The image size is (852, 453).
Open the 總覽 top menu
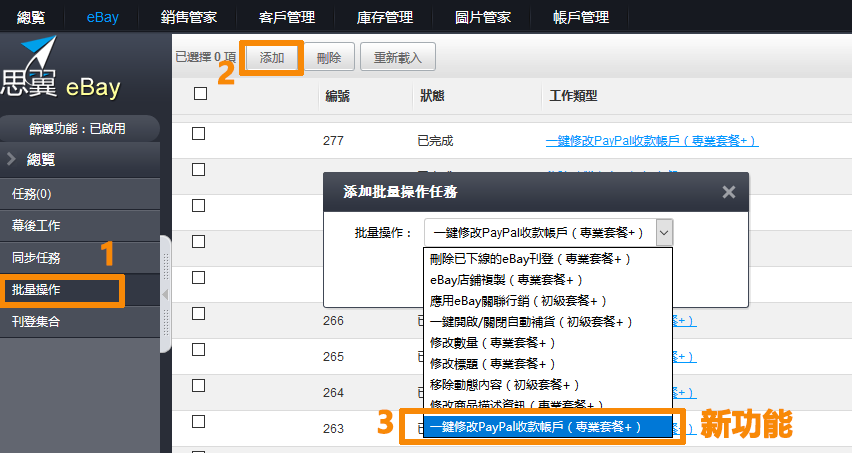click(31, 17)
